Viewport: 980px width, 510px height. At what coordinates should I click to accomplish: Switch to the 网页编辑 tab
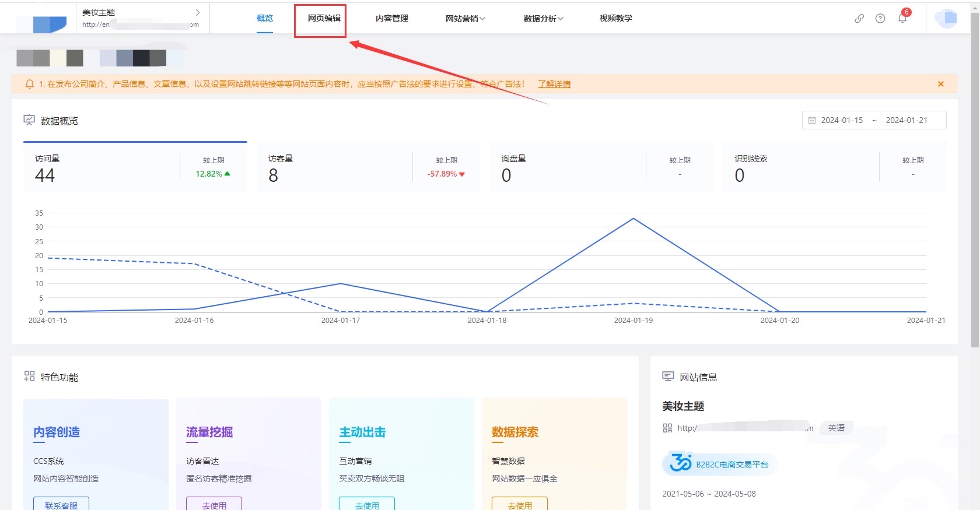click(324, 18)
